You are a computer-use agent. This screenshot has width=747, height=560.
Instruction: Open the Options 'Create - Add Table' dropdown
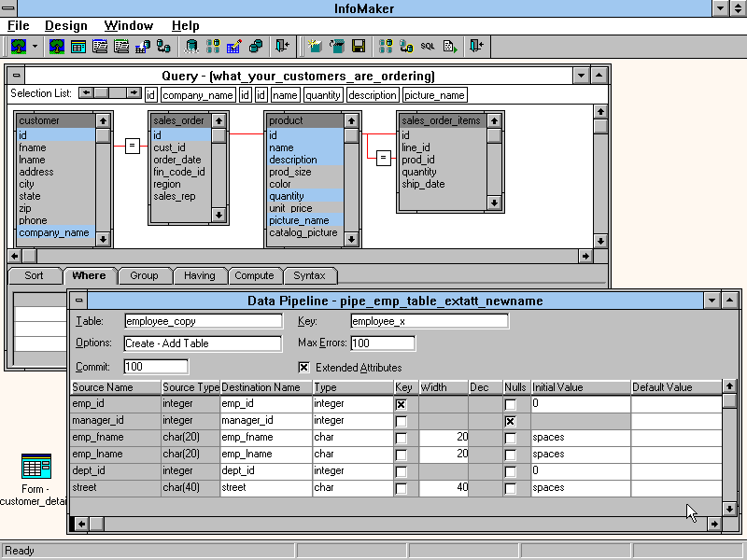203,343
